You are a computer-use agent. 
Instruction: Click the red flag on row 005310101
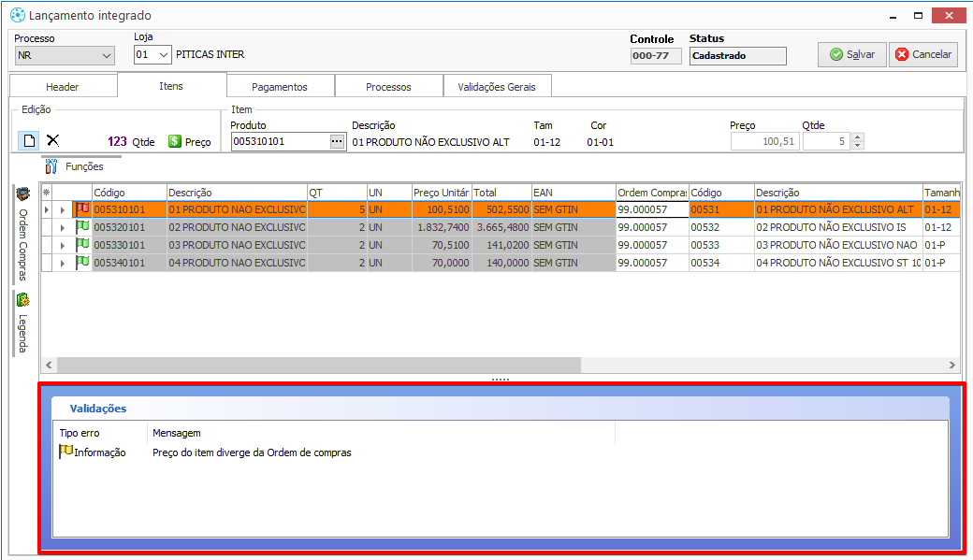[82, 209]
